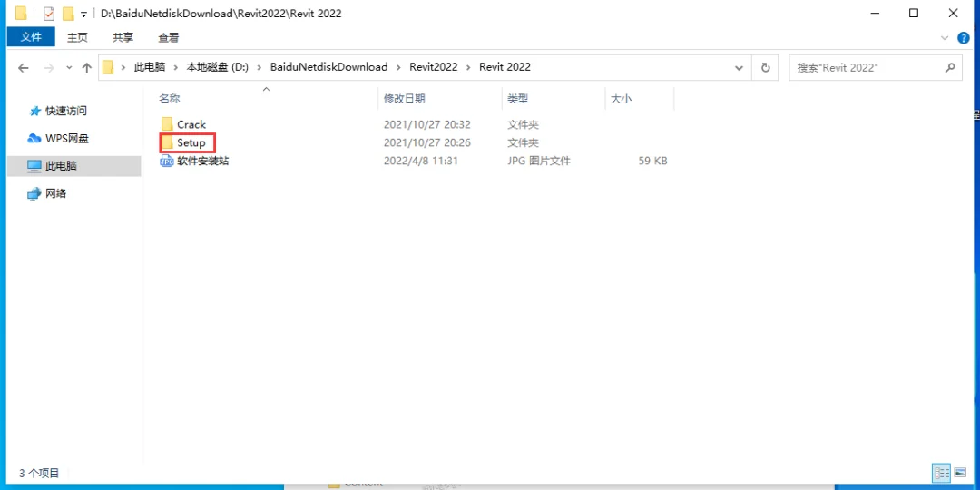Click the address bar folder icon
The width and height of the screenshot is (980, 490).
(x=107, y=67)
